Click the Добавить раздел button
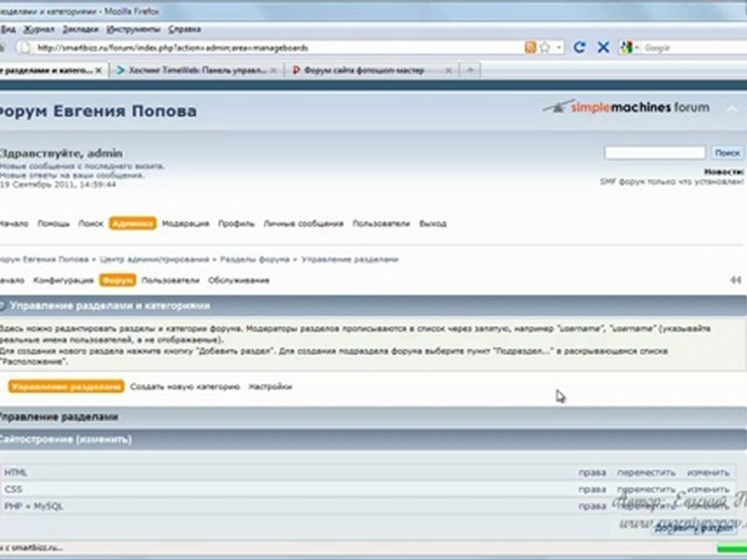 (693, 528)
